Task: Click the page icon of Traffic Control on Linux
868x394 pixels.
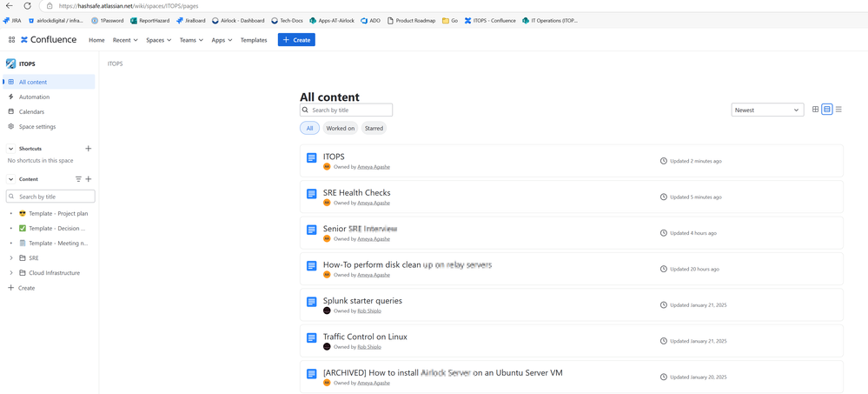Action: [x=312, y=338]
